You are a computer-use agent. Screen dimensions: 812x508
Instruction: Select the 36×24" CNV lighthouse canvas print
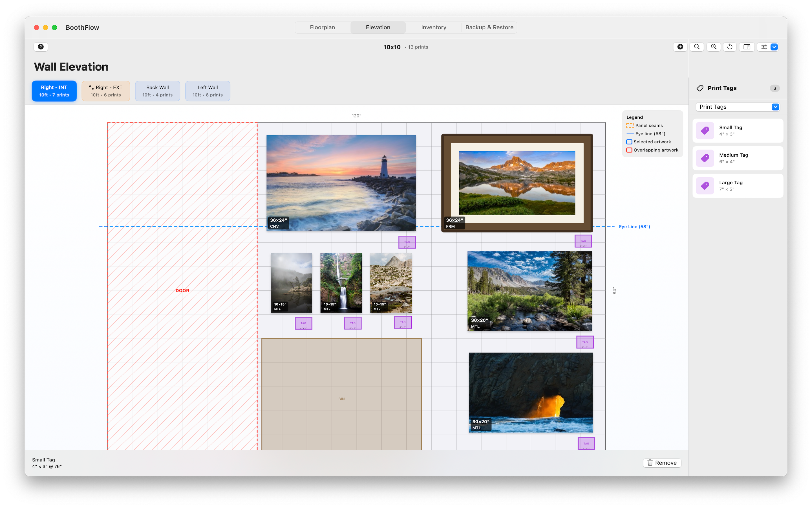tap(341, 183)
